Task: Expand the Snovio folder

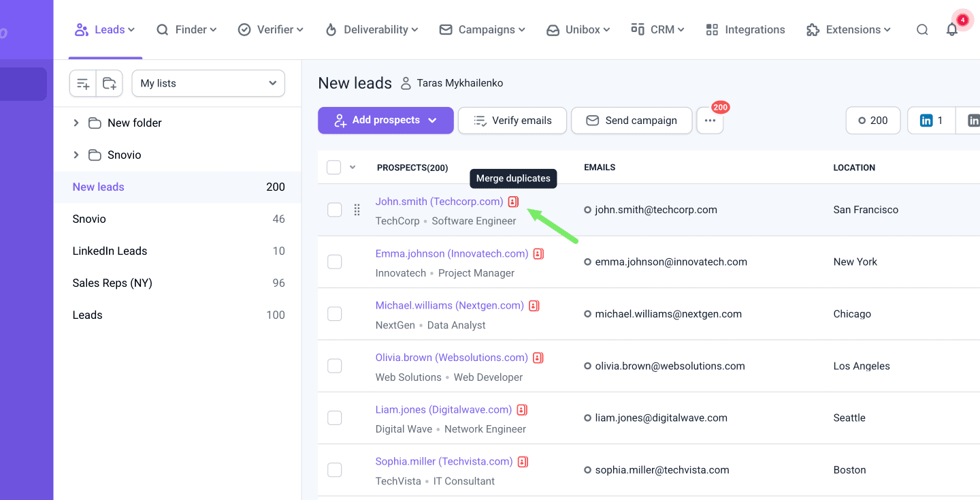Action: pyautogui.click(x=76, y=155)
